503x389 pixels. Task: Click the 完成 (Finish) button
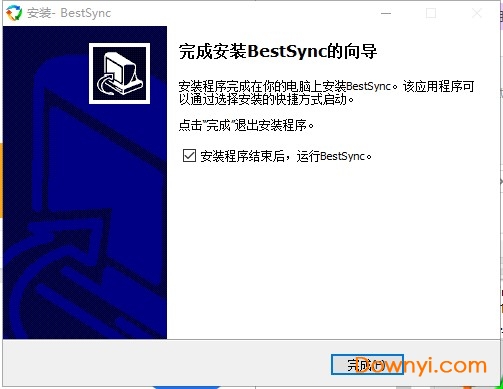tap(367, 365)
